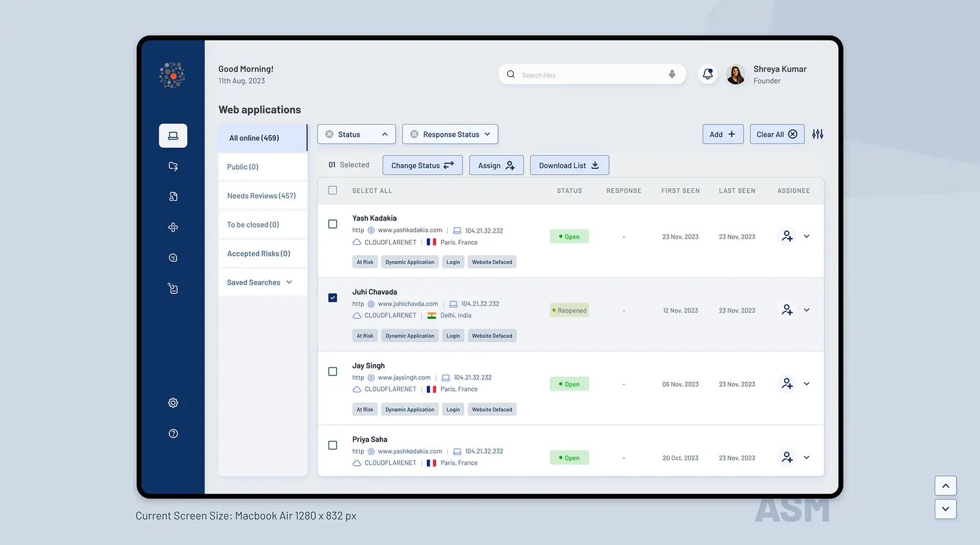
Task: Open the chat bubble sidebar icon
Action: (x=173, y=258)
